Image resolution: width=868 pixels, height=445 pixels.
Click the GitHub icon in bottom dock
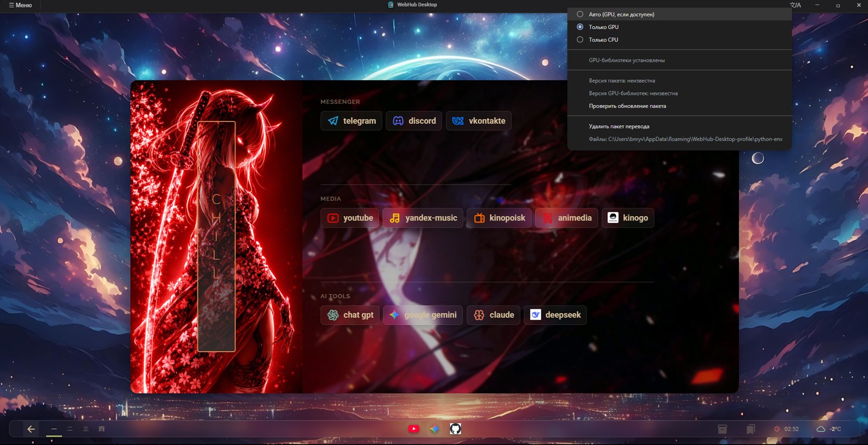(455, 429)
